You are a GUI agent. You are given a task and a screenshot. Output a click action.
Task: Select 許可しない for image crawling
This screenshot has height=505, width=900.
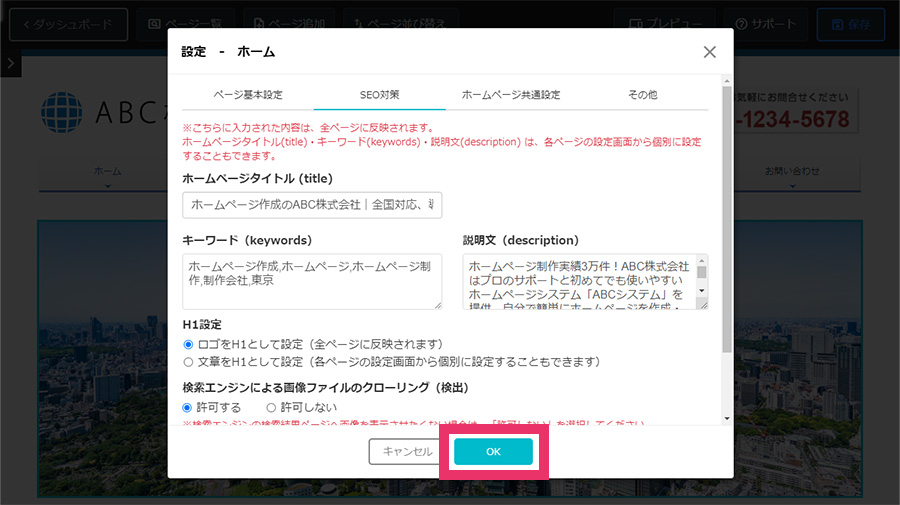(271, 407)
